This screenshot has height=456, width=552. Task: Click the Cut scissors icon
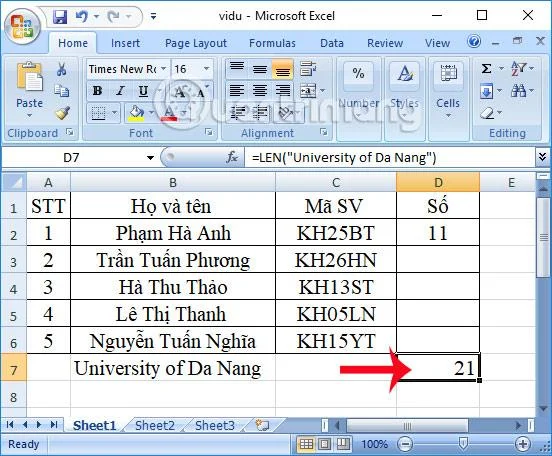tap(62, 69)
